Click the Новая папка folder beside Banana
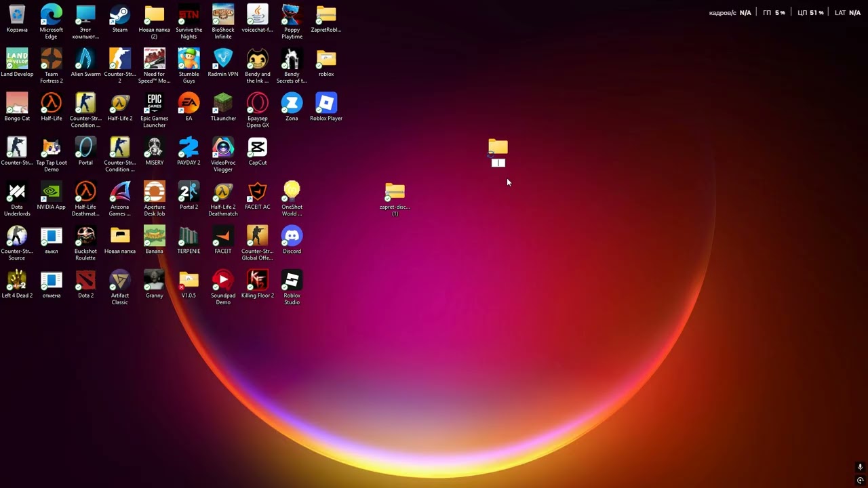Screen dimensions: 868x488 click(x=120, y=236)
